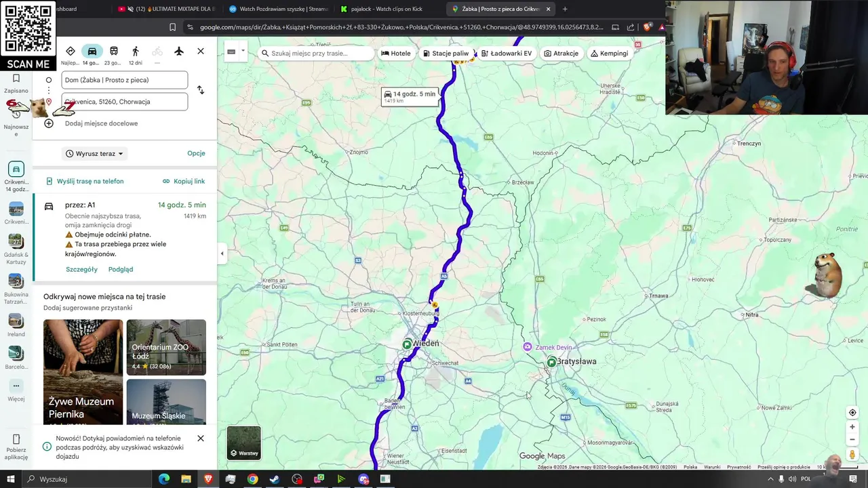Open Podgląd route preview

pyautogui.click(x=121, y=269)
